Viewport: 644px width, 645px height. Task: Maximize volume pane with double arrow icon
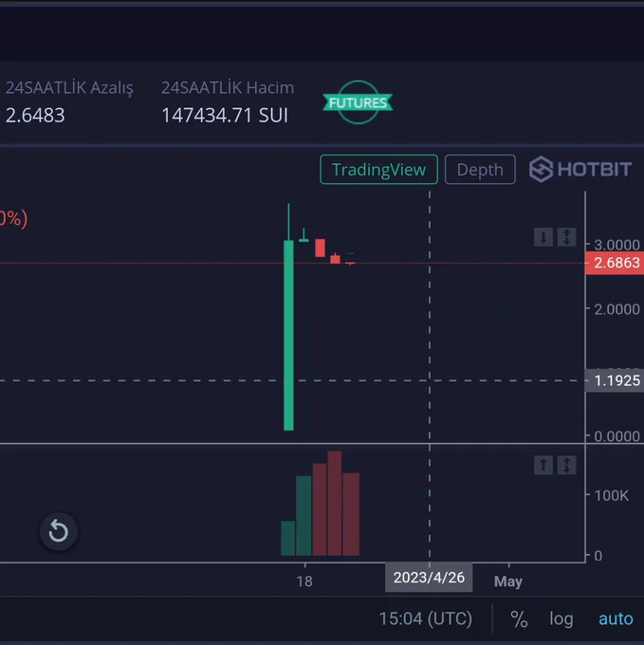point(566,465)
